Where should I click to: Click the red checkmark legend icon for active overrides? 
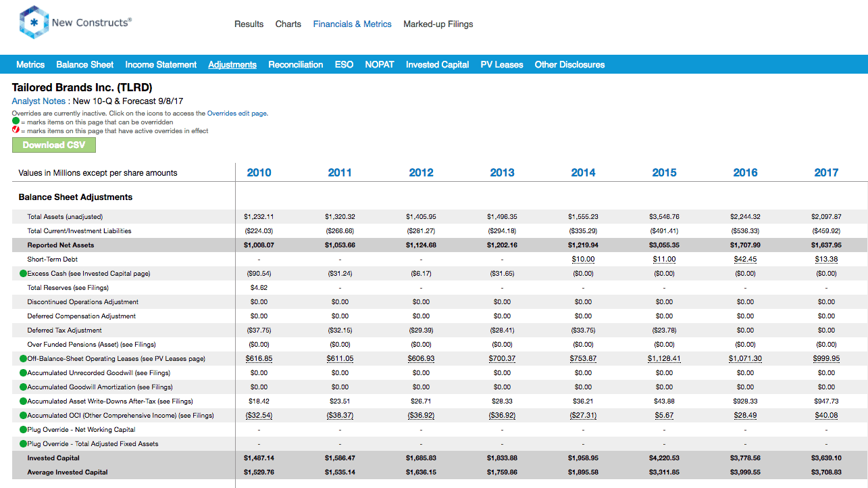pos(16,130)
